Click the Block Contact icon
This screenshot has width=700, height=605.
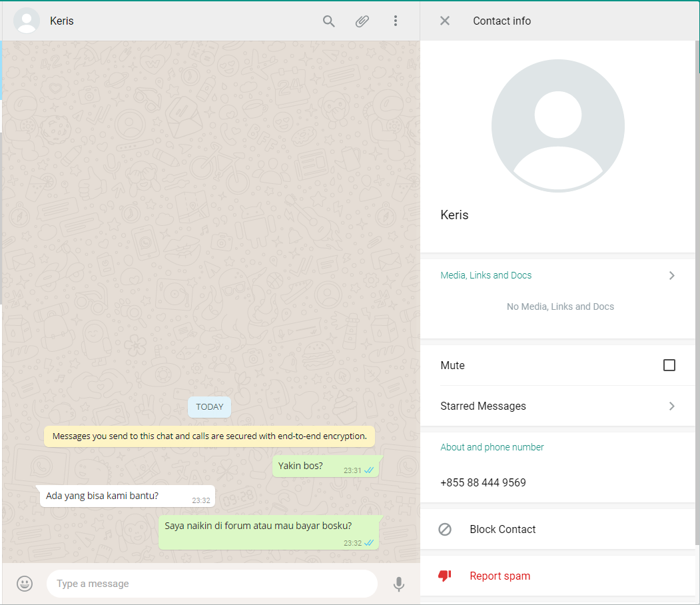[445, 529]
